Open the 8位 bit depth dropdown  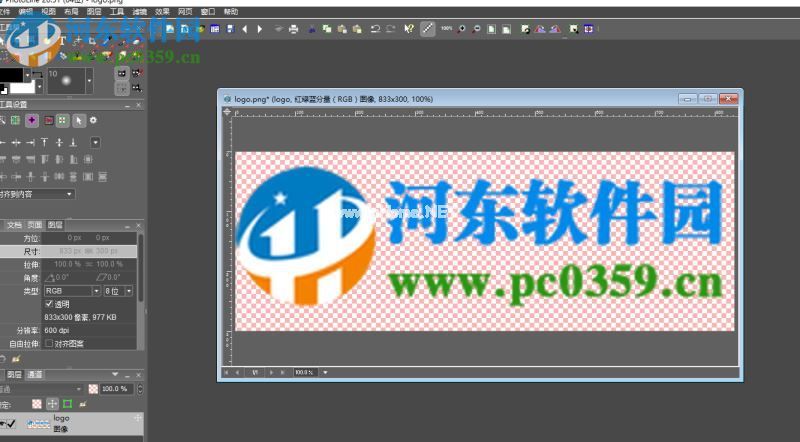[118, 290]
